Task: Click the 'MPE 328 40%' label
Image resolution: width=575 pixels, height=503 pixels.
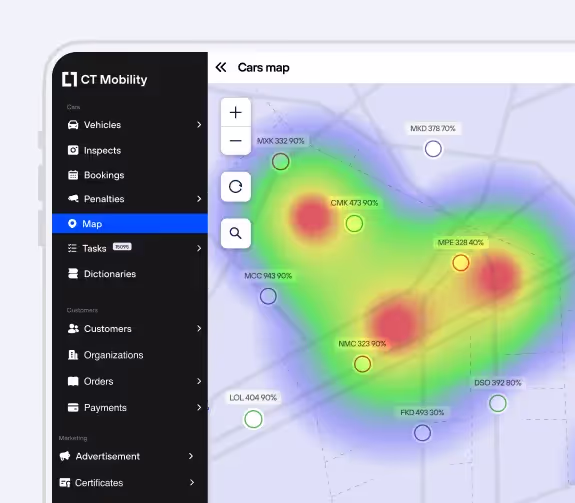Action: pos(461,242)
